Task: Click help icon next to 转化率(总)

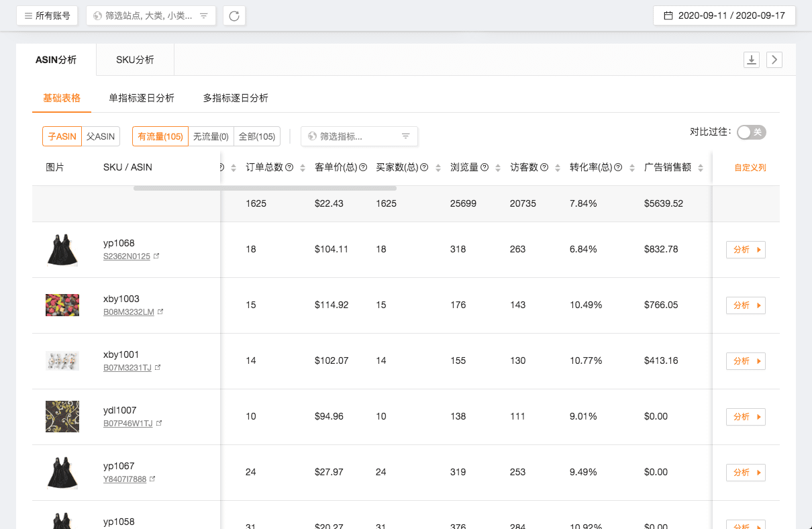Action: [x=618, y=168]
